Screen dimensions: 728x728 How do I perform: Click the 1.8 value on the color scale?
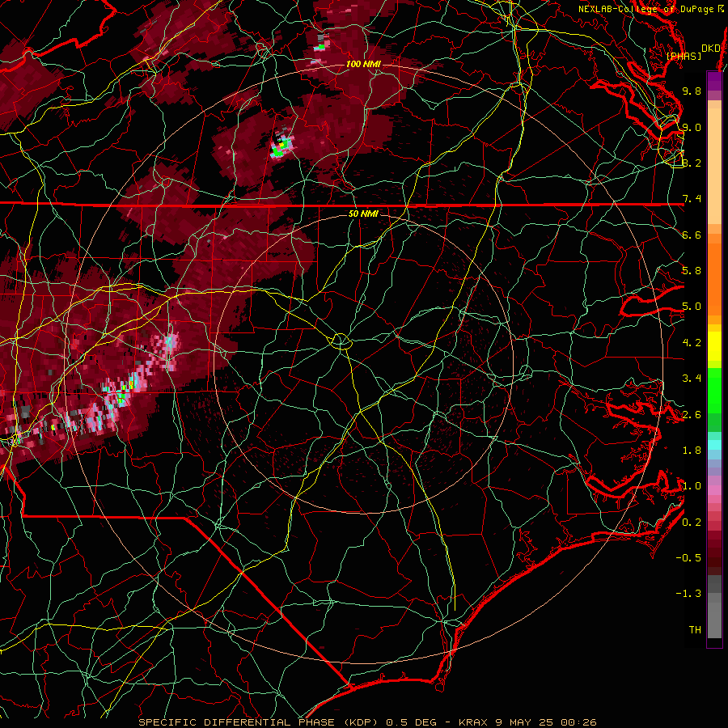pyautogui.click(x=692, y=451)
